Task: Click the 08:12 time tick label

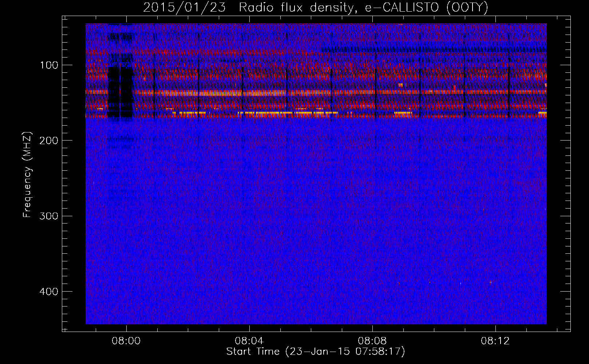Action: tap(495, 341)
